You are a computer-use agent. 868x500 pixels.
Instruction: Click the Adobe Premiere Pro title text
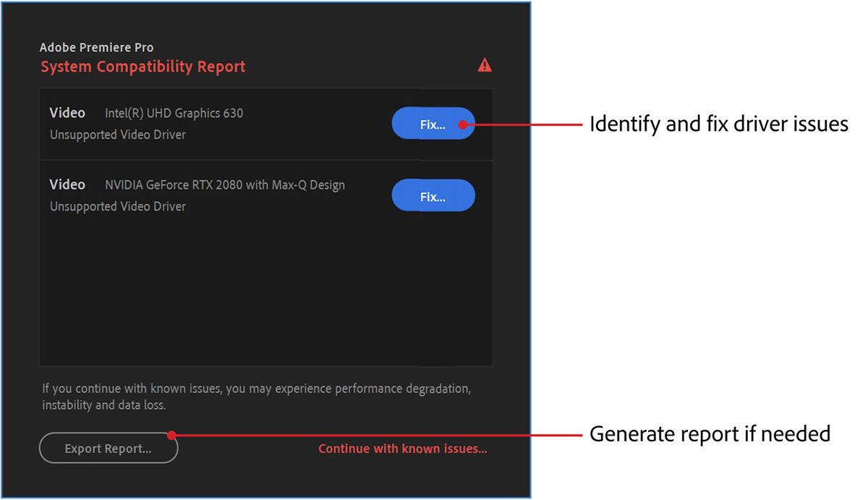96,48
